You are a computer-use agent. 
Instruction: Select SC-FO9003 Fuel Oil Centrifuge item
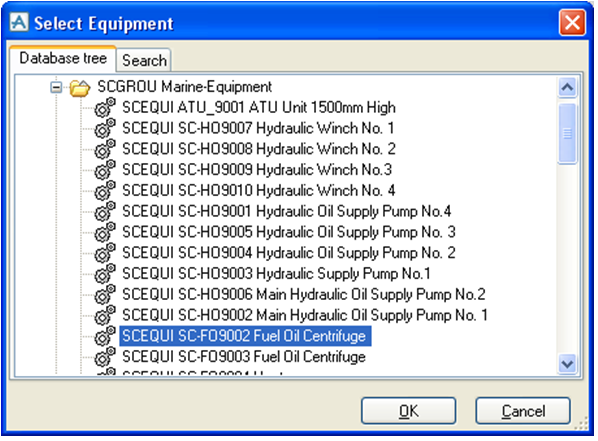pyautogui.click(x=244, y=357)
